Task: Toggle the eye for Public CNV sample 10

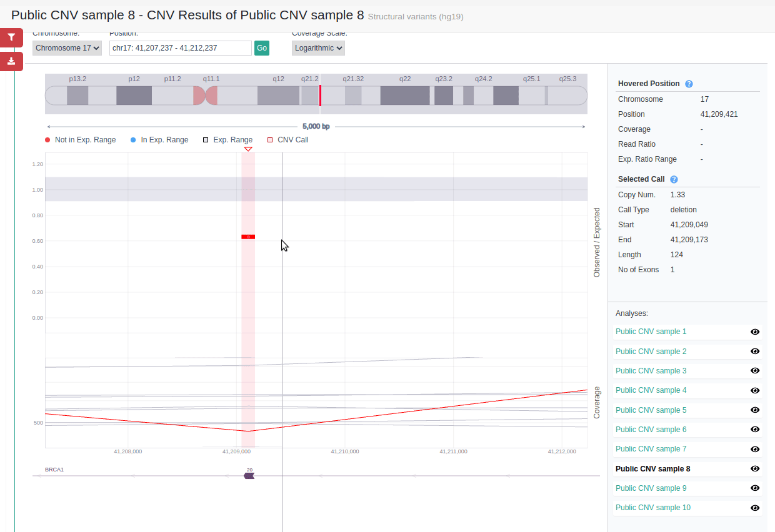Action: click(x=755, y=507)
